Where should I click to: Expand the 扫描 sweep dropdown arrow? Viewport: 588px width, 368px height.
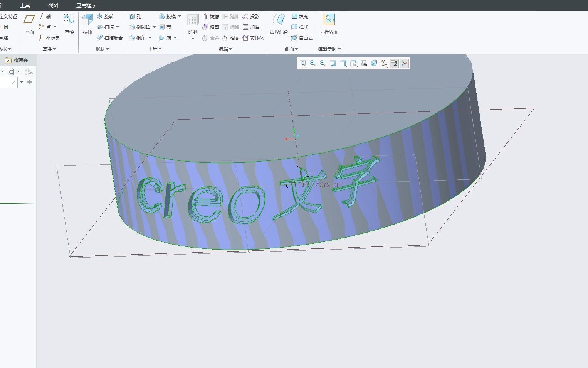118,27
